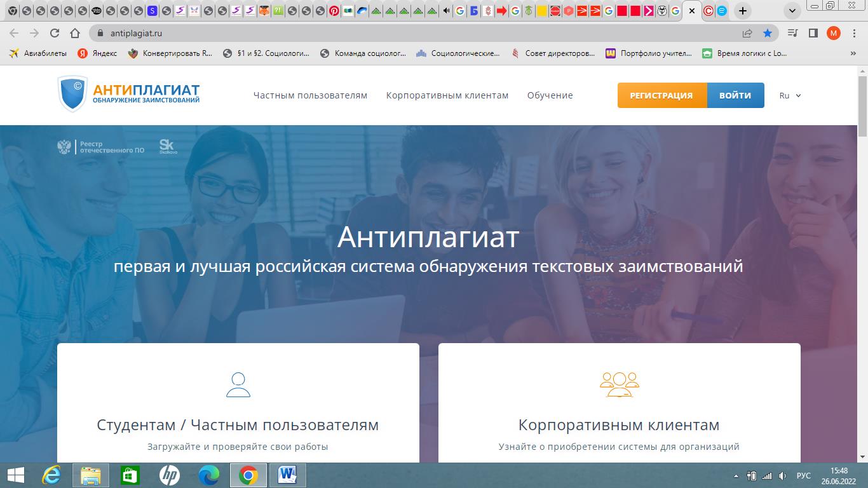Open the Портфолио учител... bookmark
Screen dimensions: 868x488
tap(649, 53)
